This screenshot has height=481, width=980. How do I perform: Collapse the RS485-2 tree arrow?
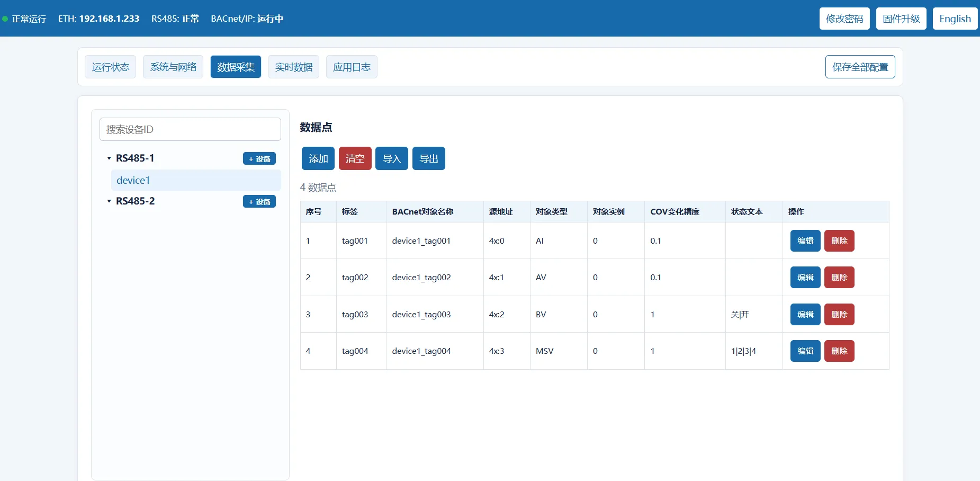pos(109,201)
